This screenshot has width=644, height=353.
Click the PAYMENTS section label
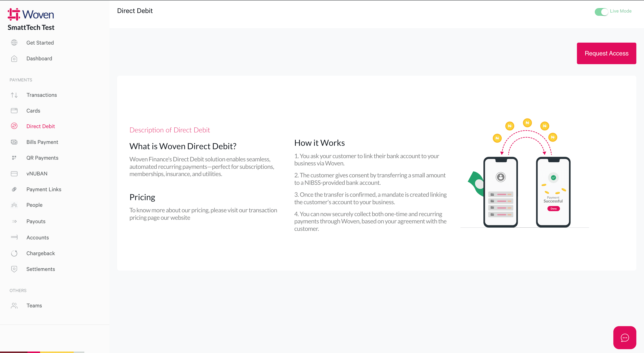21,80
